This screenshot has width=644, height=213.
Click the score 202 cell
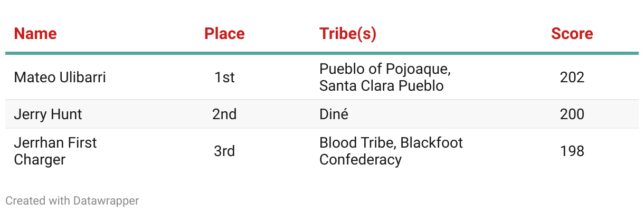572,78
